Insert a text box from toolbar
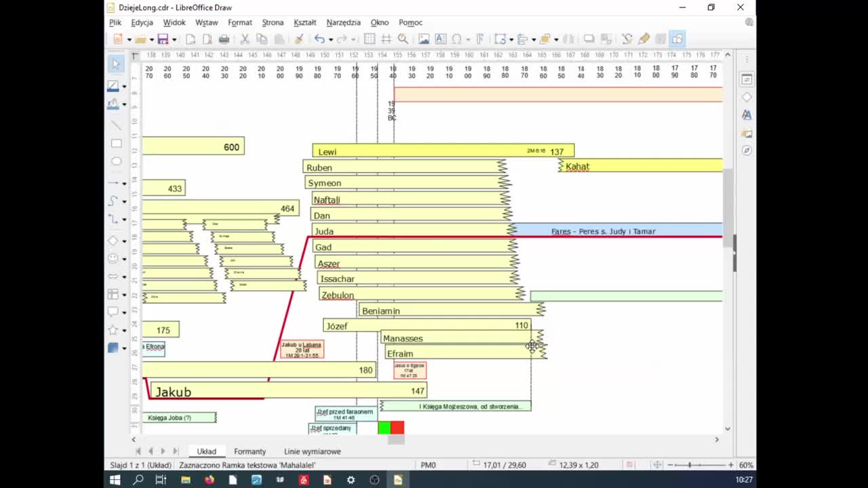Viewport: 868px width, 488px height. pos(441,39)
